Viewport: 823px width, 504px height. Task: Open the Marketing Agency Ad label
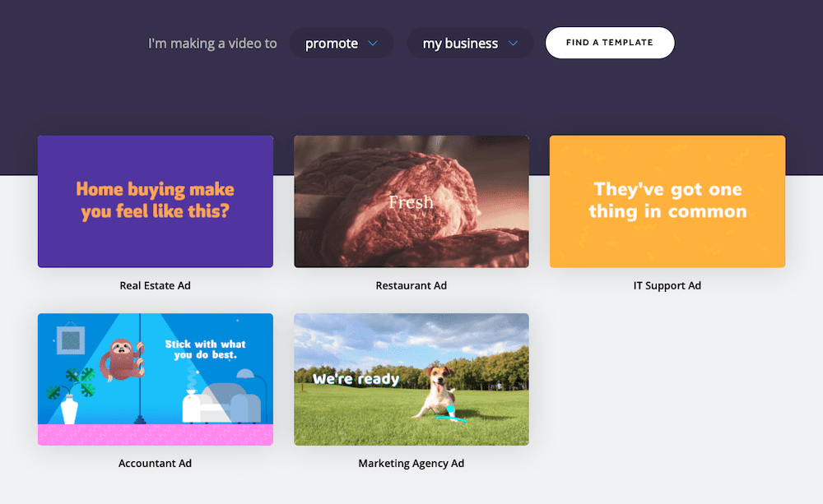pyautogui.click(x=411, y=463)
